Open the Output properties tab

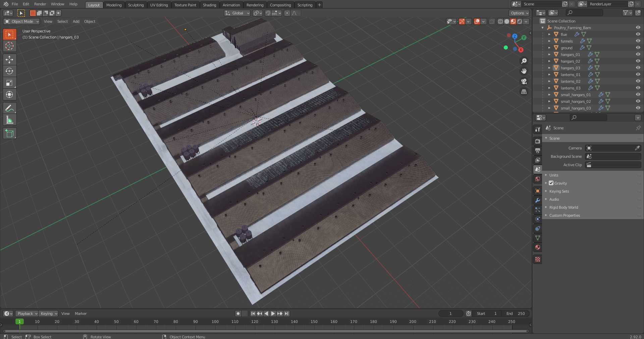click(538, 150)
